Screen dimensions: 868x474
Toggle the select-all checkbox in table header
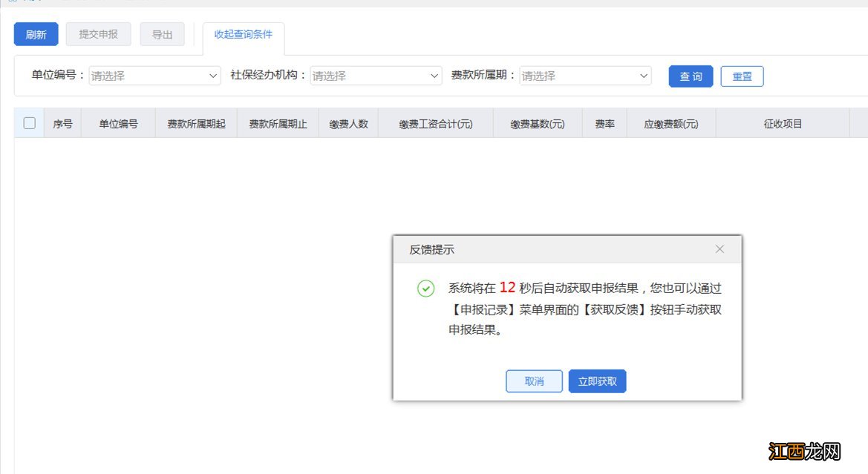tap(28, 122)
